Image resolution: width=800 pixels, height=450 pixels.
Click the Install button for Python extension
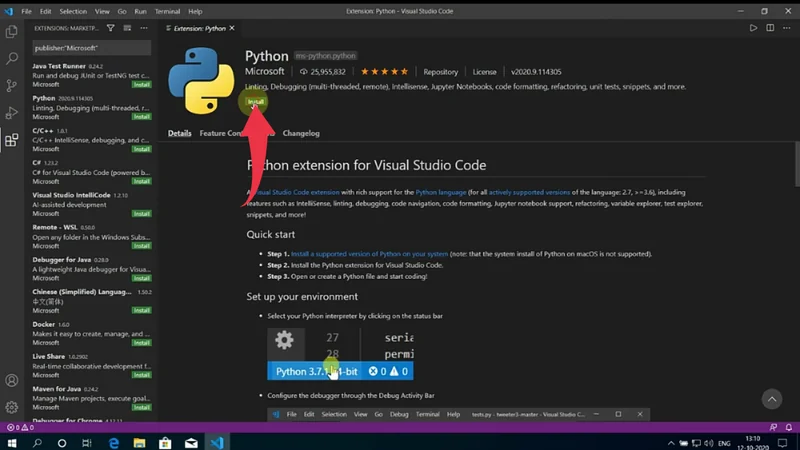256,102
